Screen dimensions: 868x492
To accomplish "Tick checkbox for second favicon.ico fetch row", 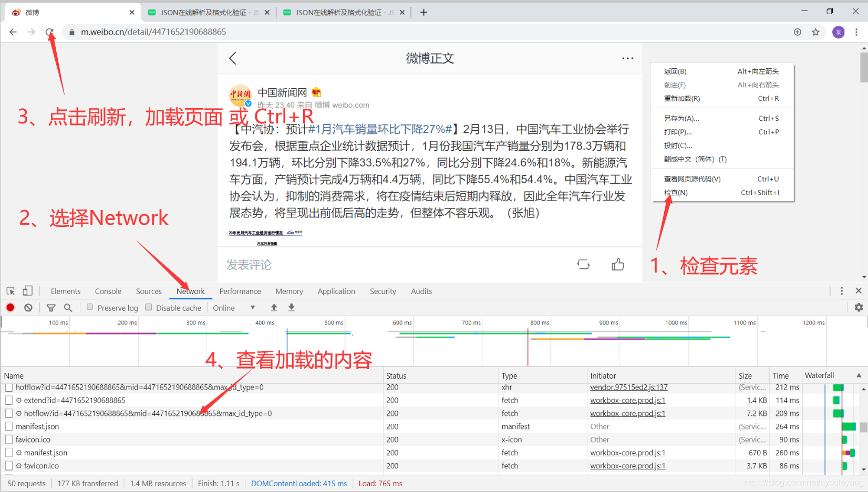I will [9, 466].
